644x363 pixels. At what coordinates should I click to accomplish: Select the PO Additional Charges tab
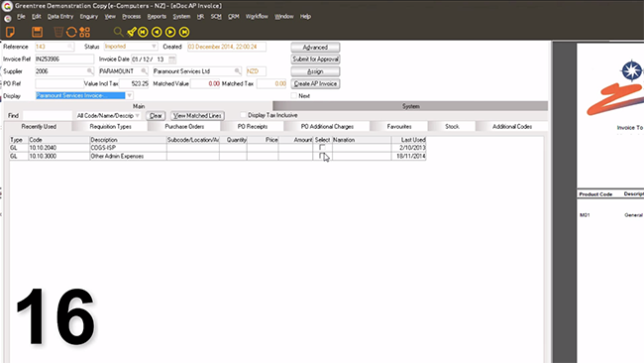(x=327, y=127)
